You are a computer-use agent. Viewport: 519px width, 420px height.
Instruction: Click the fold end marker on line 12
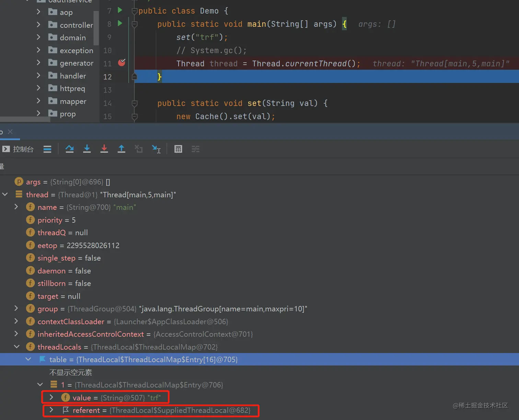[135, 76]
